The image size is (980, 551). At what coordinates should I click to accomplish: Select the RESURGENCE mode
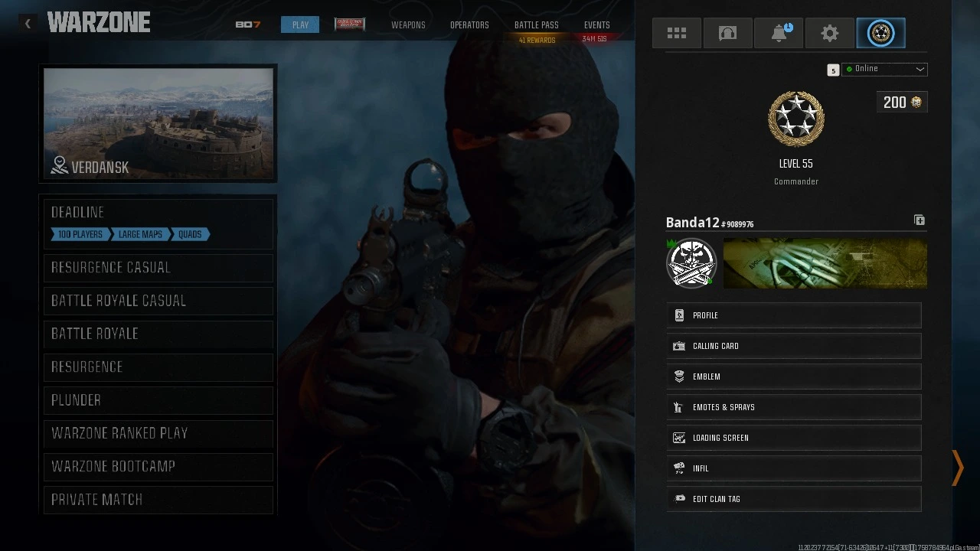coord(158,367)
